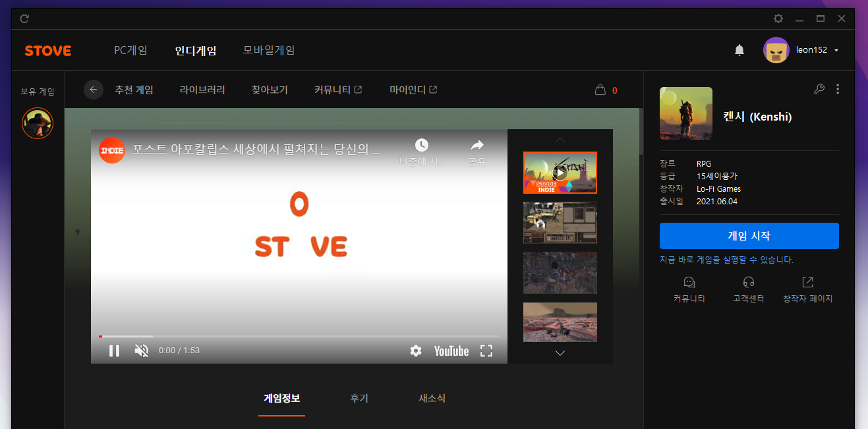Screen dimensions: 868x429
Task: Open 커뮤니티 chat icon under game start
Action: pos(689,282)
